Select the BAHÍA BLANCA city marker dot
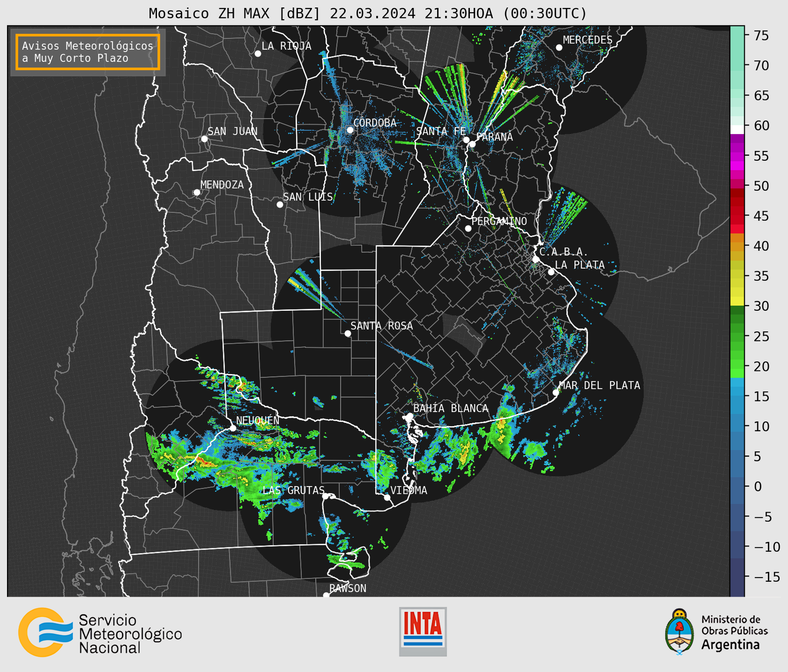Viewport: 788px width, 672px height. tap(410, 416)
